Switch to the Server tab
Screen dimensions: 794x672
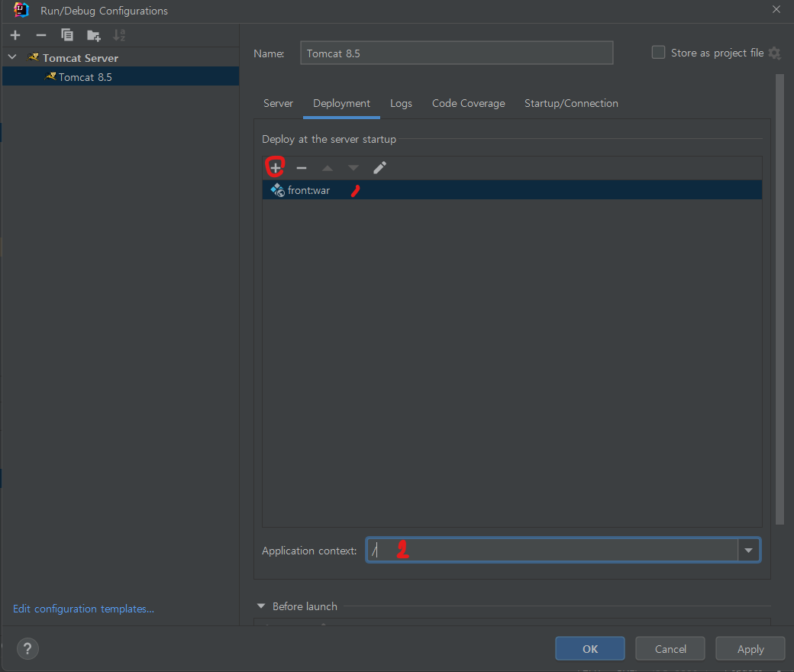tap(278, 103)
